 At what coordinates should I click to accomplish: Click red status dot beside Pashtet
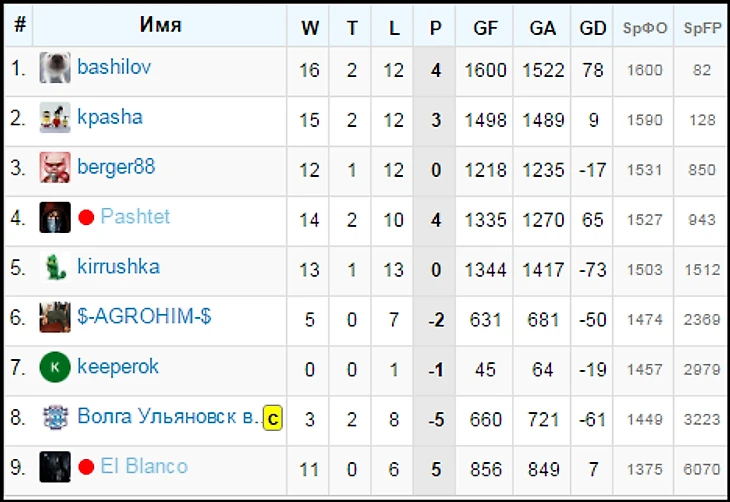tap(86, 218)
